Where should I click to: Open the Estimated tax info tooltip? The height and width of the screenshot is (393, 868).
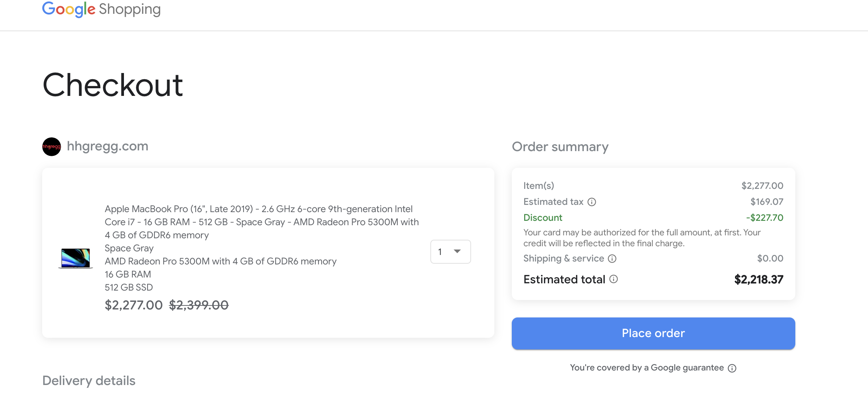592,202
